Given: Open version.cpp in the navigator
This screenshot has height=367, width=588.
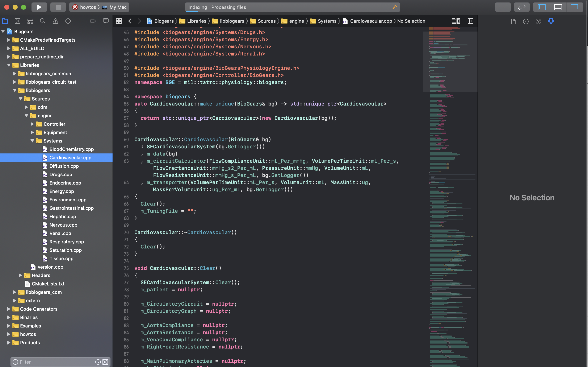Looking at the screenshot, I should point(50,267).
